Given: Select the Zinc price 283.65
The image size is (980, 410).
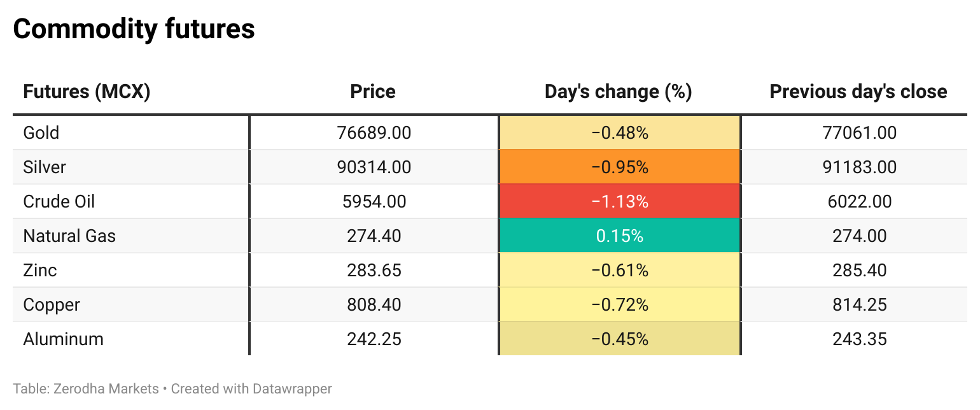Looking at the screenshot, I should (374, 271).
